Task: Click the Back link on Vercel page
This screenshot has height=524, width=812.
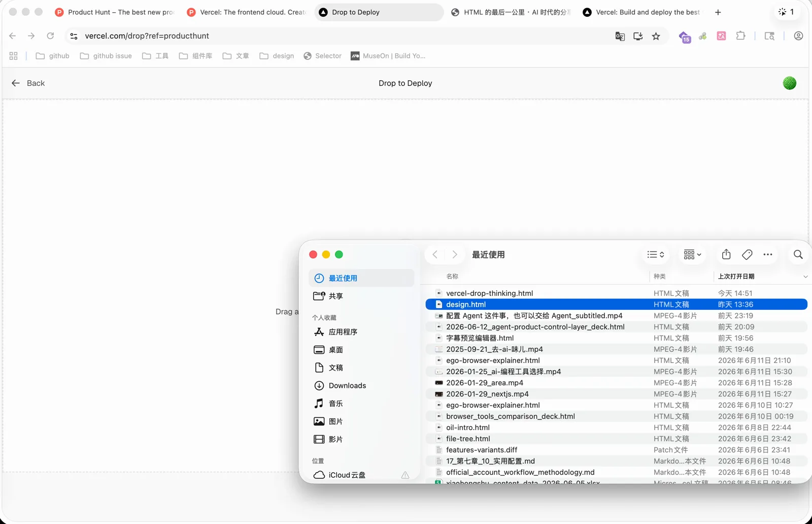Action: pyautogui.click(x=28, y=83)
